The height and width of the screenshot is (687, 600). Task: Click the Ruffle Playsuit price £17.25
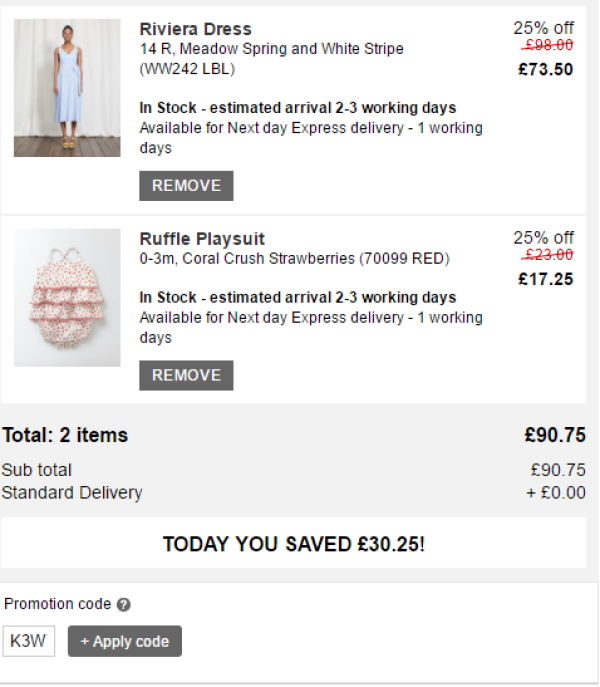546,280
